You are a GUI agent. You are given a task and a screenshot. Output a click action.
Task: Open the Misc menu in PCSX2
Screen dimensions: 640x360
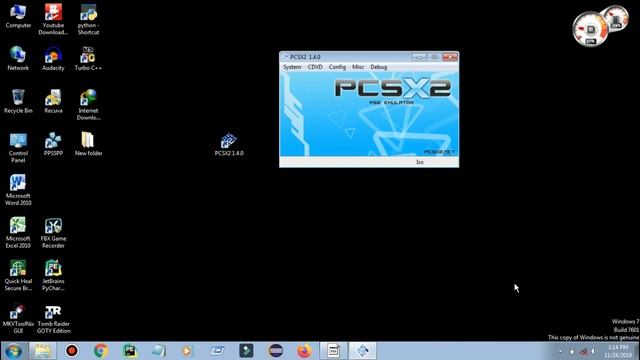click(358, 67)
